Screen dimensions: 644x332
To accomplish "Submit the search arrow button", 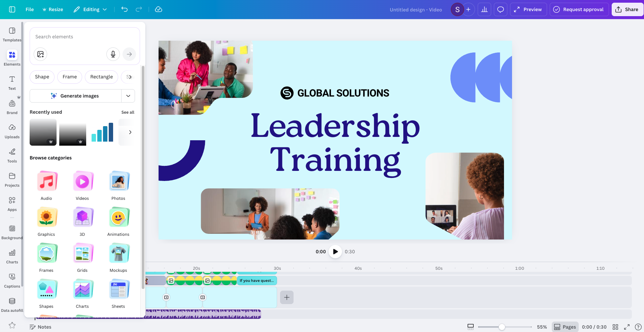I will click(129, 54).
